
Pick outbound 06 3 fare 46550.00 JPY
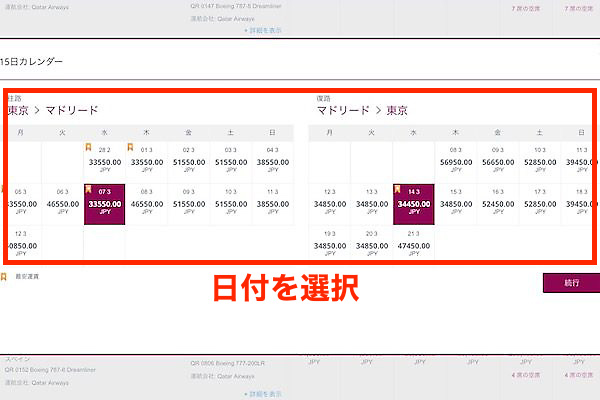pyautogui.click(x=63, y=204)
